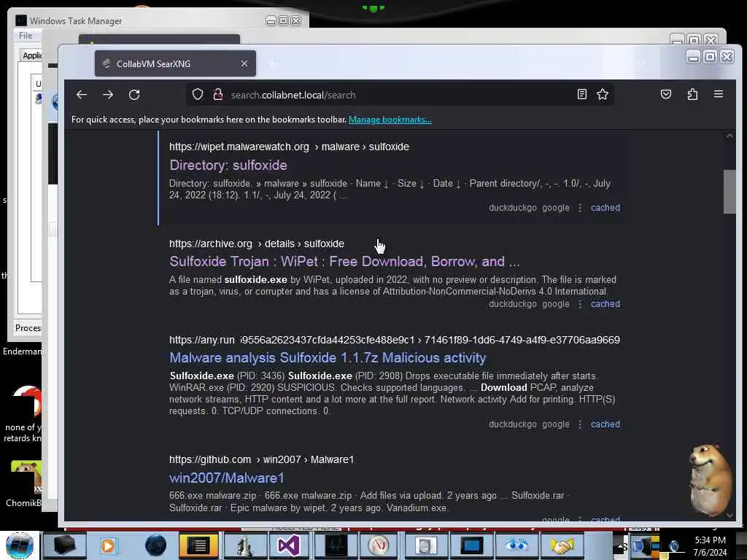Open cached link for the archive.org result
The image size is (747, 560).
(605, 304)
